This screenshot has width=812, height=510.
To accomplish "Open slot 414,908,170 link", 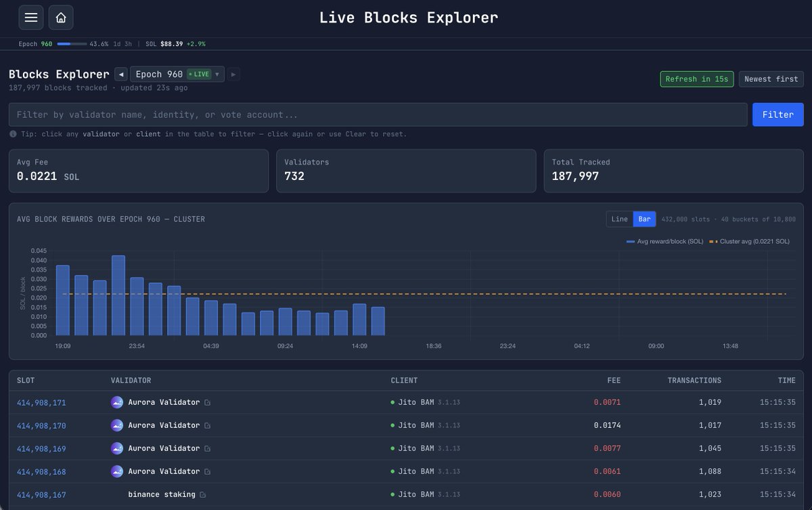I will (41, 426).
